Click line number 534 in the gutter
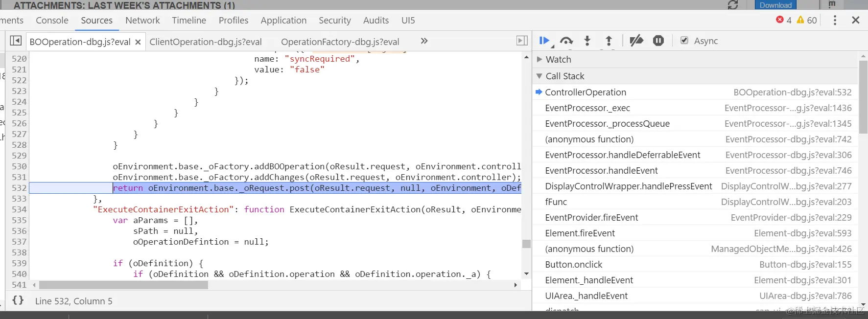This screenshot has width=868, height=319. coord(19,209)
